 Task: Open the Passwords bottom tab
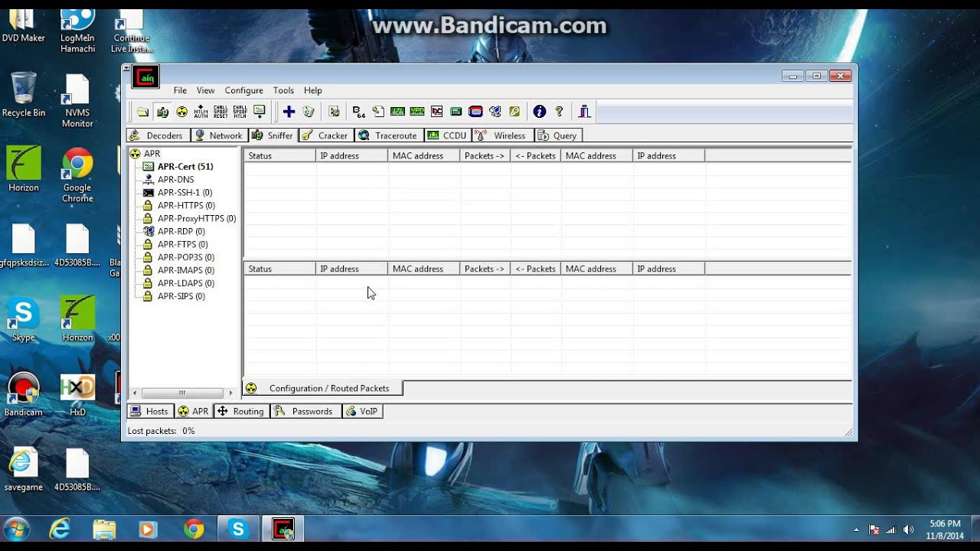305,412
